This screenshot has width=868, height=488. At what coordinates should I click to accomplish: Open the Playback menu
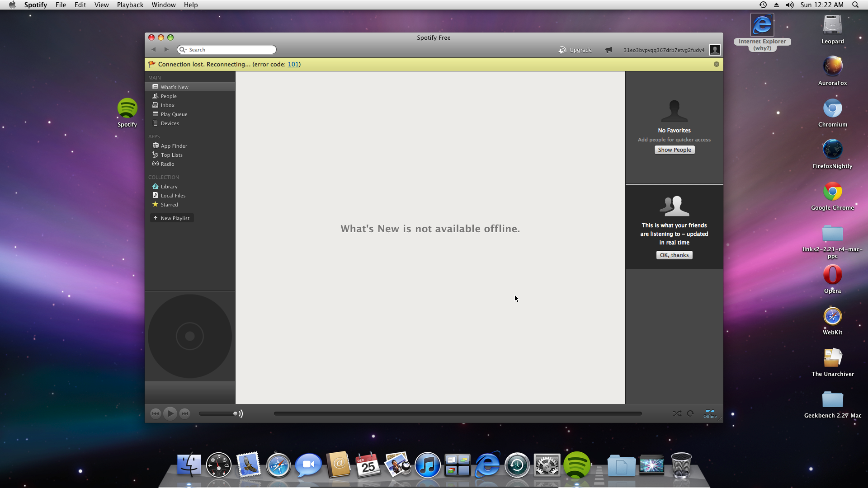click(x=130, y=5)
